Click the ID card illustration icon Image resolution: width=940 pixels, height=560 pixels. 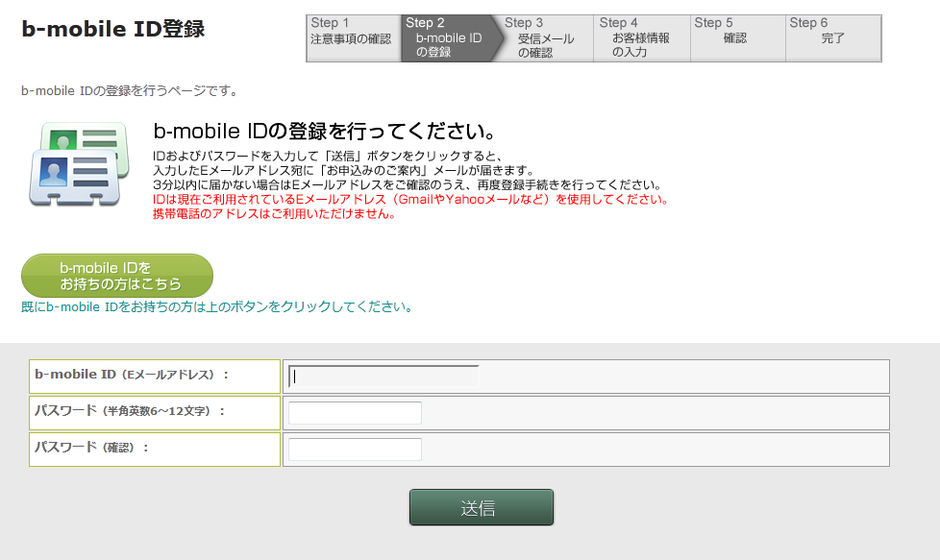click(79, 164)
